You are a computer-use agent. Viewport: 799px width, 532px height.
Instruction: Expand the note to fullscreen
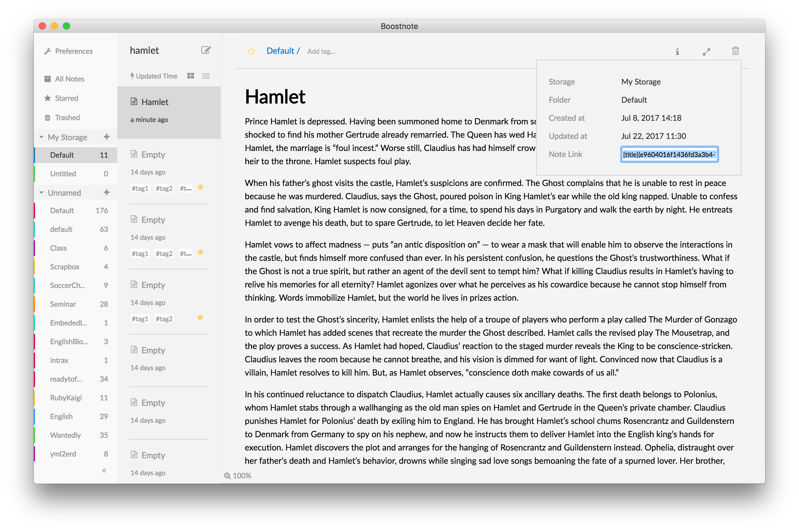click(x=706, y=52)
